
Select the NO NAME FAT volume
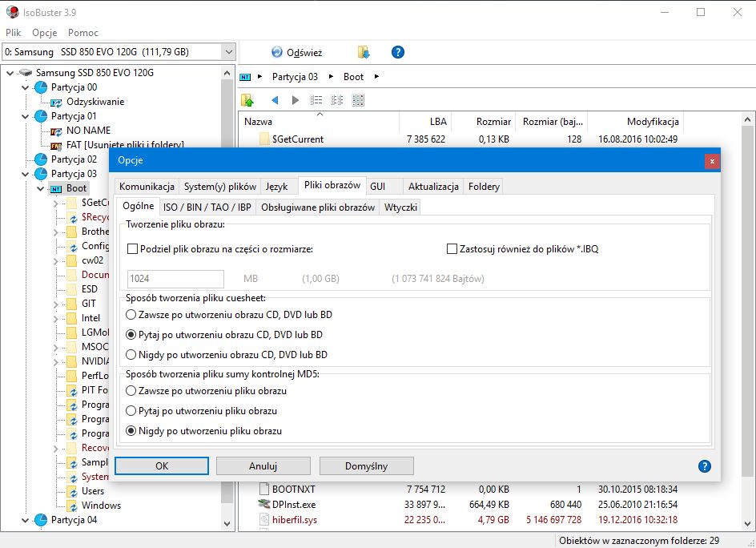[88, 131]
